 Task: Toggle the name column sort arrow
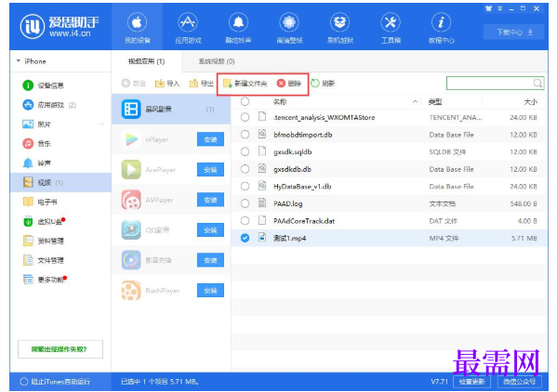point(415,102)
